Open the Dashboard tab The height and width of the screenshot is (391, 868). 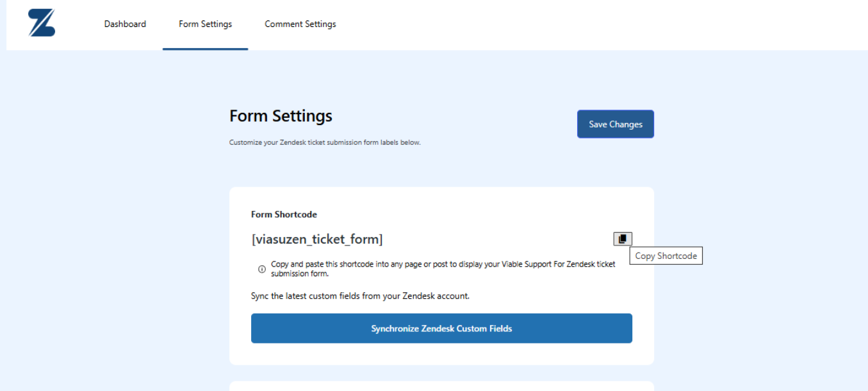[x=125, y=24]
